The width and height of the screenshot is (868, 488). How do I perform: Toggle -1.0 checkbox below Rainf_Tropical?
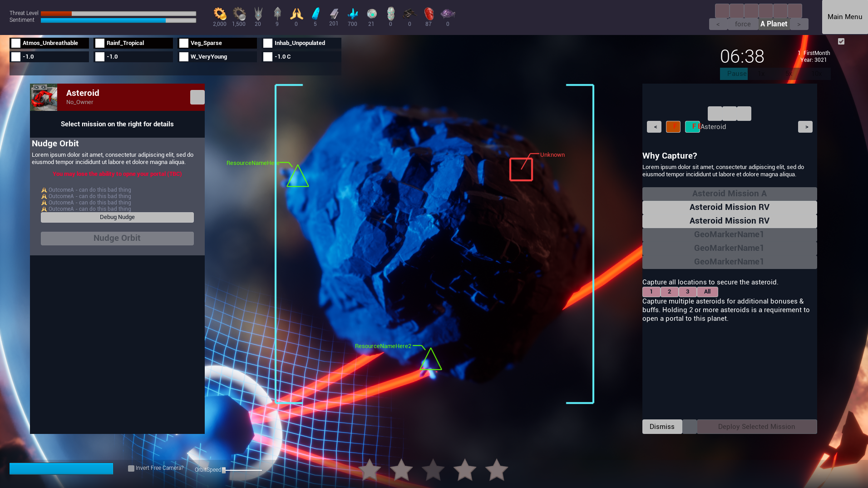[x=100, y=57]
